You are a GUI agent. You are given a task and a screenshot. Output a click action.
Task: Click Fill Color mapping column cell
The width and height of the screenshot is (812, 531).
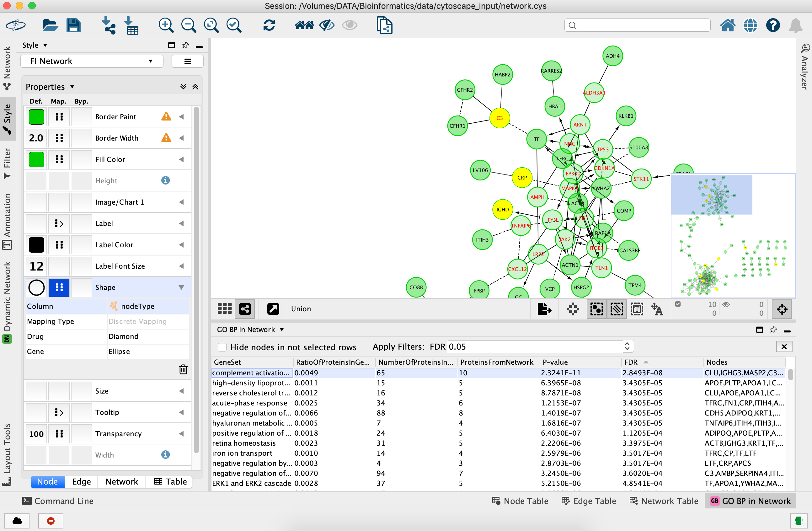[59, 159]
